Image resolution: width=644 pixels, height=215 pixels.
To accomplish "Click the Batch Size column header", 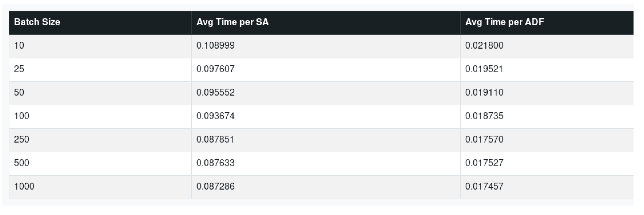I will pos(37,22).
